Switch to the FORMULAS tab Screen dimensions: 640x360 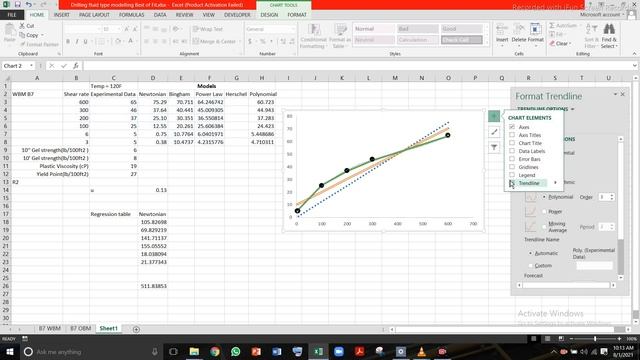pyautogui.click(x=131, y=15)
